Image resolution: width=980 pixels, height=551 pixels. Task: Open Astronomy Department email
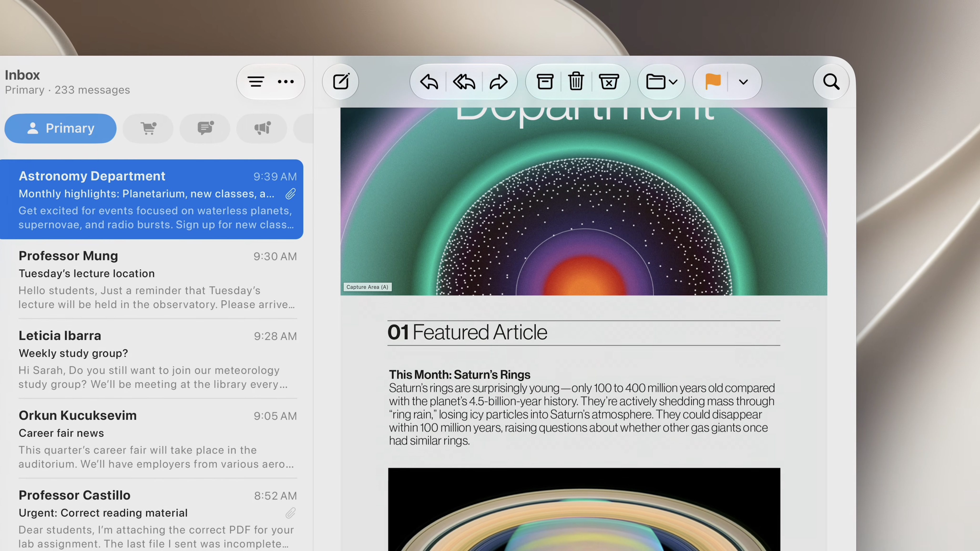(x=151, y=199)
